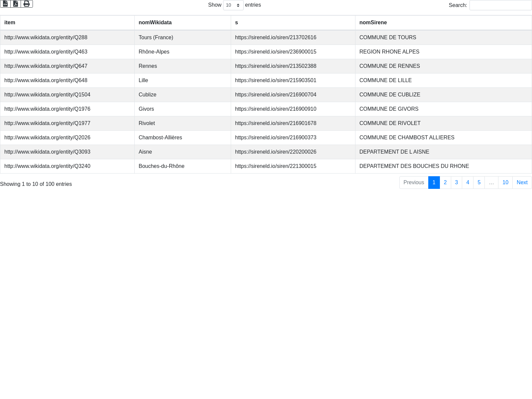Select current page 1 button
The height and width of the screenshot is (399, 532).
click(x=434, y=183)
